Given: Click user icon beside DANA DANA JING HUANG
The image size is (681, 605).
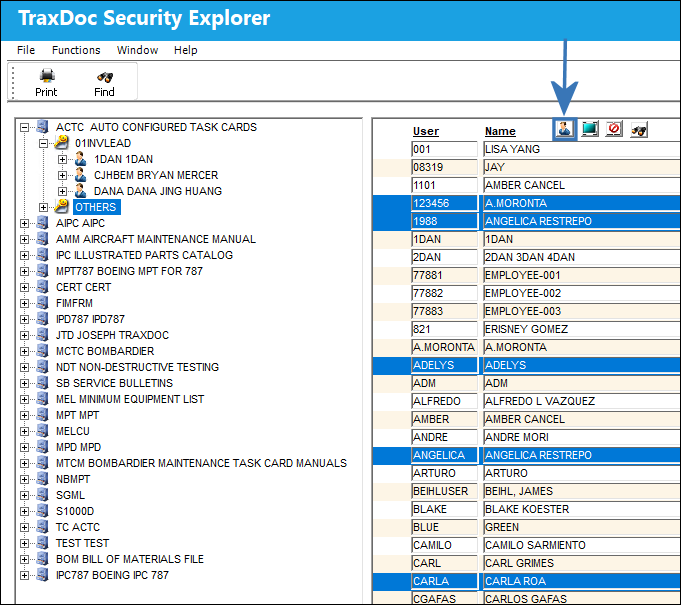Looking at the screenshot, I should click(81, 191).
